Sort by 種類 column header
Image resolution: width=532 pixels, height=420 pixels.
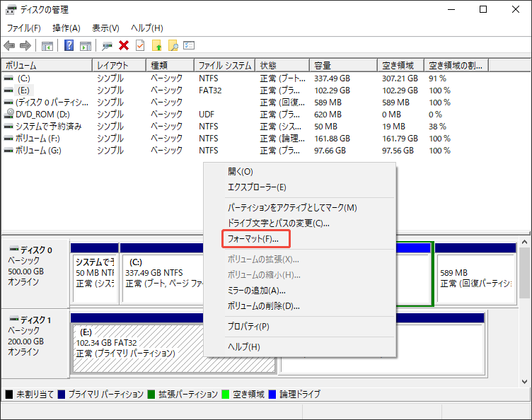(170, 66)
